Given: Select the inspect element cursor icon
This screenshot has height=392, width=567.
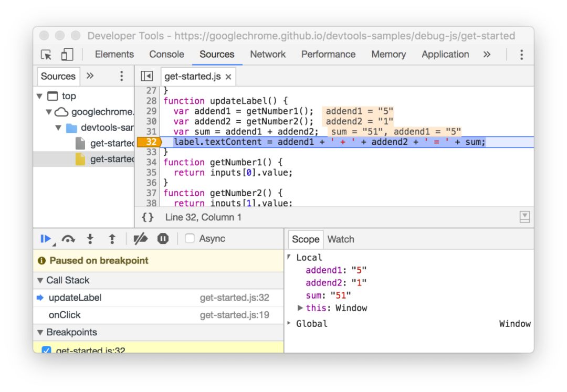Looking at the screenshot, I should tap(46, 55).
